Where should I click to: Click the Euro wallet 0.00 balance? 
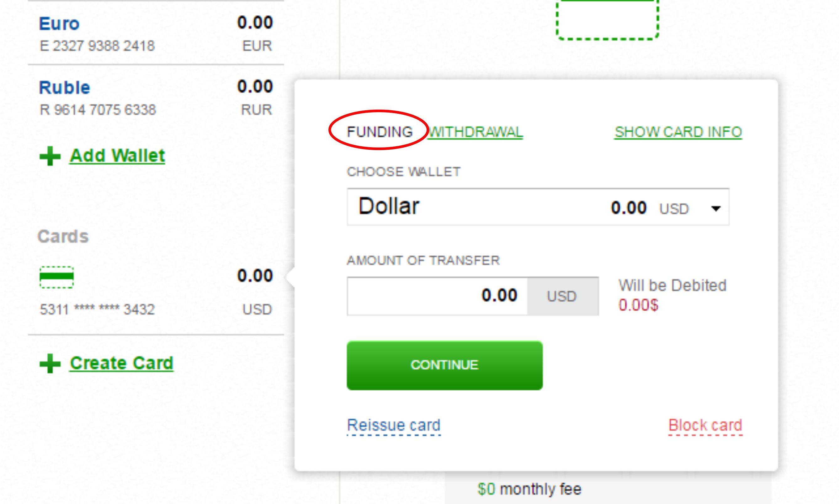pos(255,23)
